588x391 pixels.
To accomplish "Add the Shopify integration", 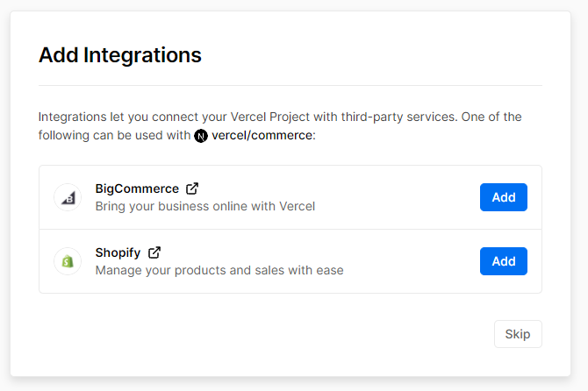I will [503, 261].
